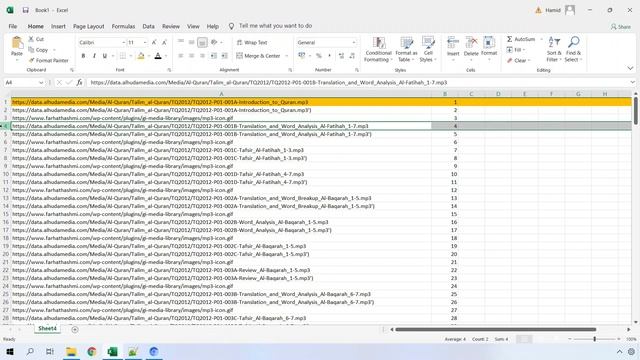Apply the red font color A
640x360 pixels.
pos(158,56)
